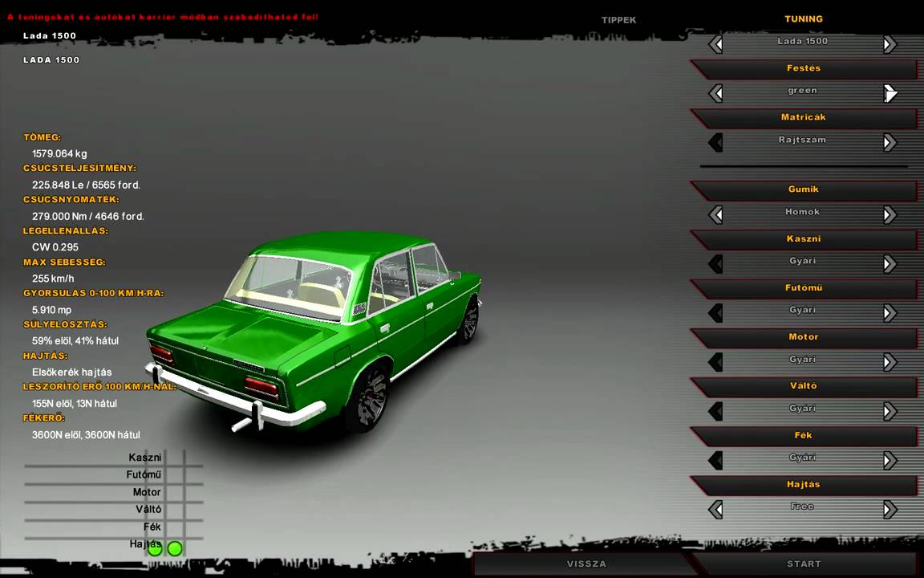Click left arrow under Váltó header

(x=715, y=411)
